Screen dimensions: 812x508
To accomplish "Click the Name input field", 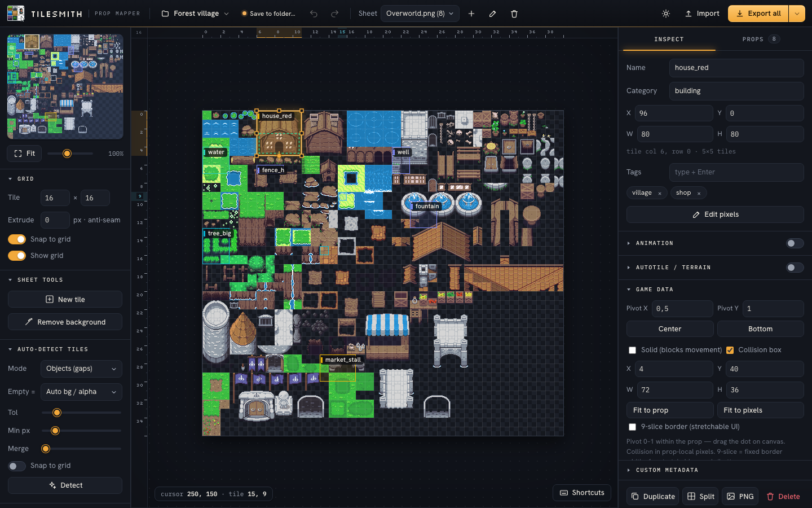I will tap(736, 68).
